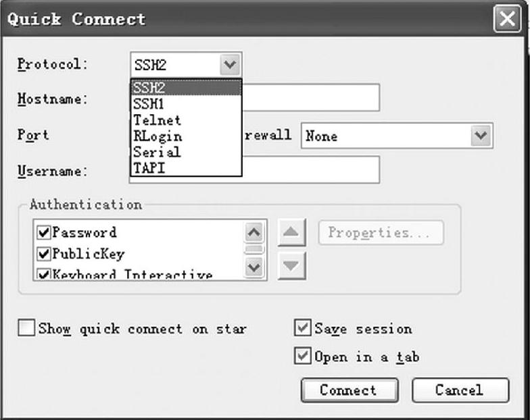
Task: Select Telnet from the protocol list
Action: 186,120
